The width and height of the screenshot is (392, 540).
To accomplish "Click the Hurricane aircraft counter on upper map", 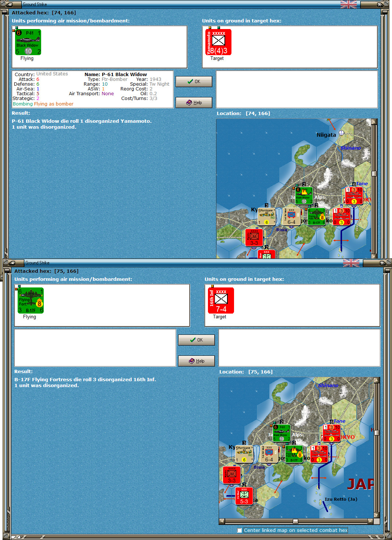I will 266,217.
